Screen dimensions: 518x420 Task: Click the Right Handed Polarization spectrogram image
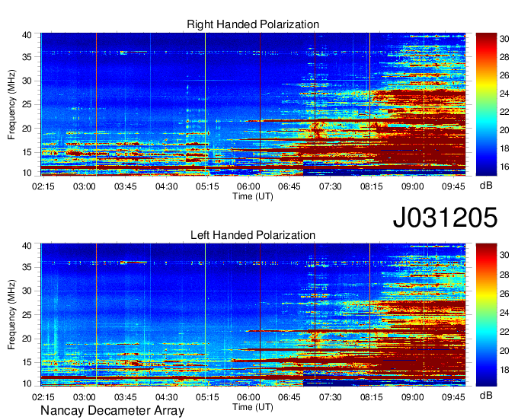pyautogui.click(x=253, y=104)
